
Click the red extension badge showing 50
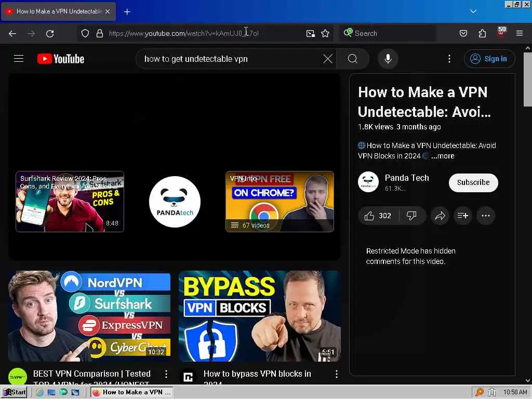click(x=501, y=32)
